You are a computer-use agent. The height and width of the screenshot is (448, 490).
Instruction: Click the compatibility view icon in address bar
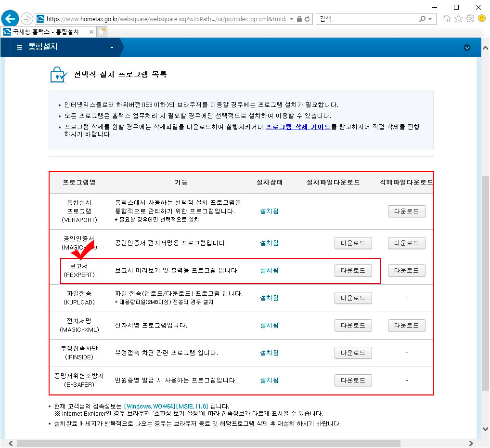300,18
